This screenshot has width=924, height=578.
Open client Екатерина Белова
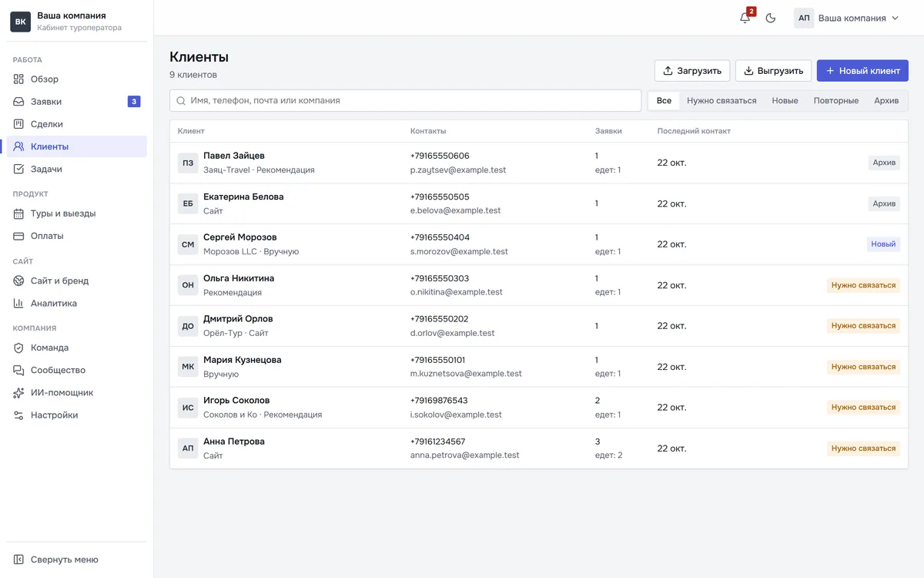539,203
